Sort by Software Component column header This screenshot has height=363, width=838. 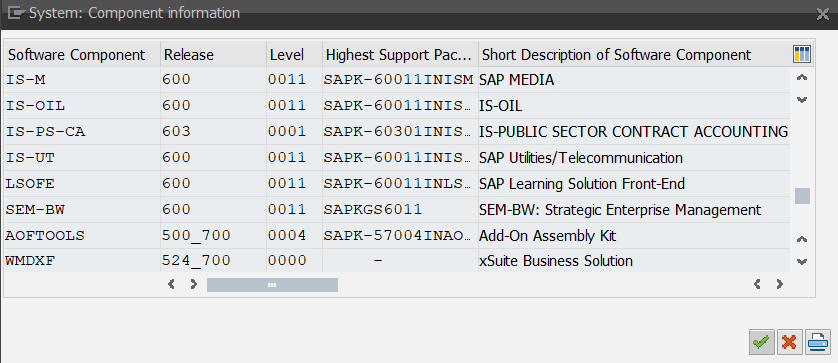[x=82, y=55]
